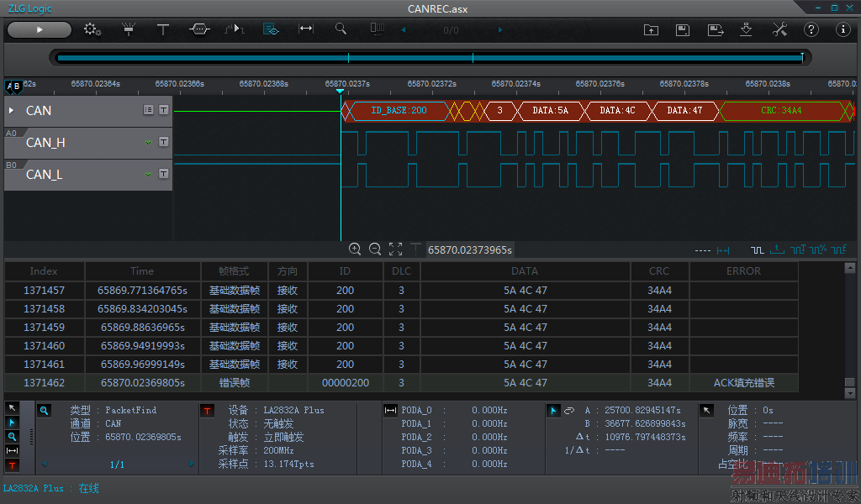The image size is (861, 504).
Task: Start capture with the play button
Action: tap(39, 29)
